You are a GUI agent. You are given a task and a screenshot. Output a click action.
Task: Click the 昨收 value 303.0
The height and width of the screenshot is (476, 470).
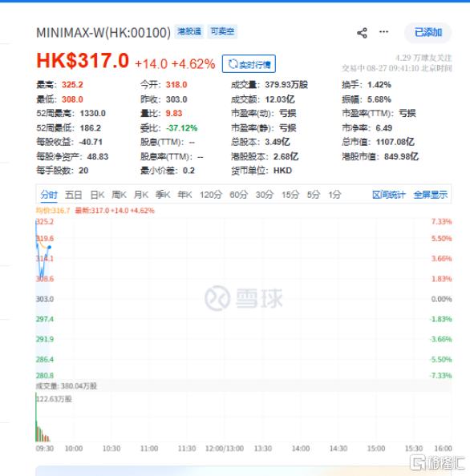[x=176, y=99]
